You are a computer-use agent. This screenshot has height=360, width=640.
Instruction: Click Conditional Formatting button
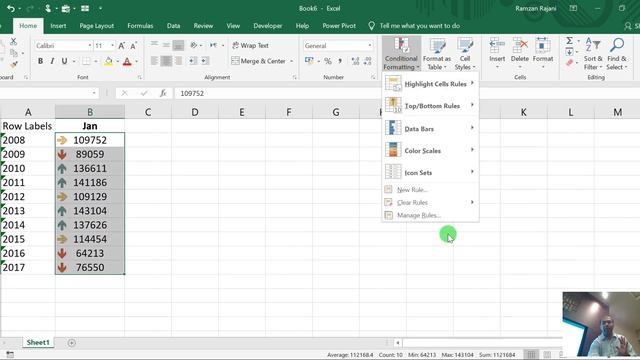point(401,53)
